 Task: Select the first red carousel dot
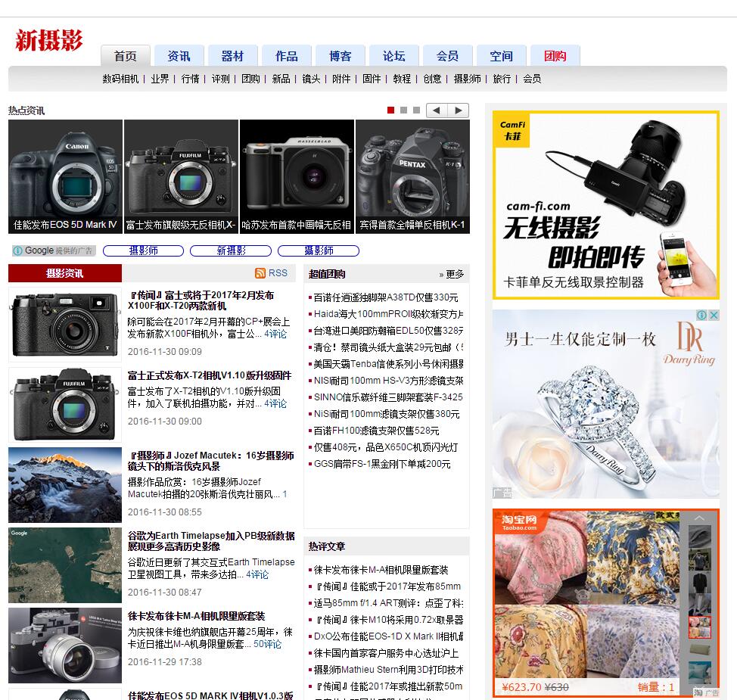tap(390, 110)
